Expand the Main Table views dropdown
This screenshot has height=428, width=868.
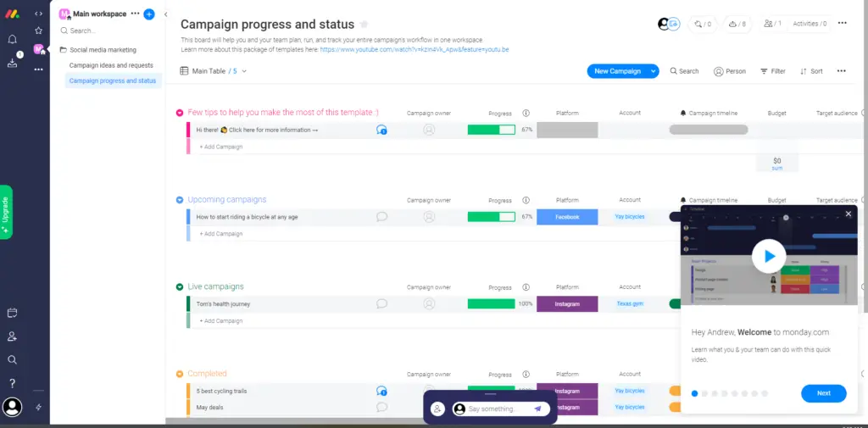tap(244, 71)
